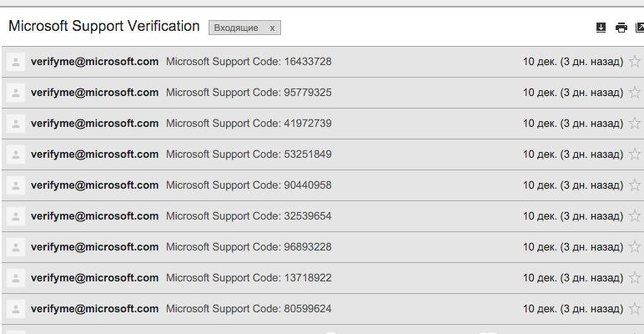
Task: Open the Входящие label
Action: [x=236, y=28]
